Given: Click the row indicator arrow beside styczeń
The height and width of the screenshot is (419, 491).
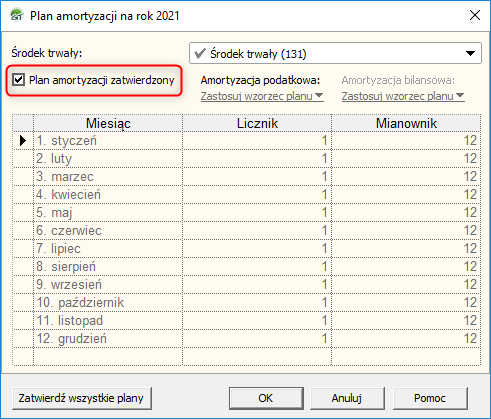Looking at the screenshot, I should (x=23, y=140).
